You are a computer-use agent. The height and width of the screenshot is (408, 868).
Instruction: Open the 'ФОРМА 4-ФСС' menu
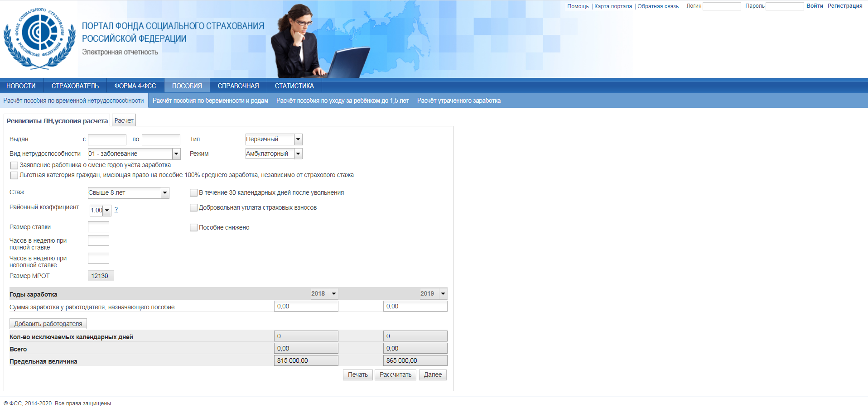(x=135, y=86)
